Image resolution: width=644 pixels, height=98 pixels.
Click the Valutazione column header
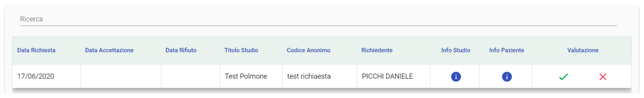click(582, 50)
